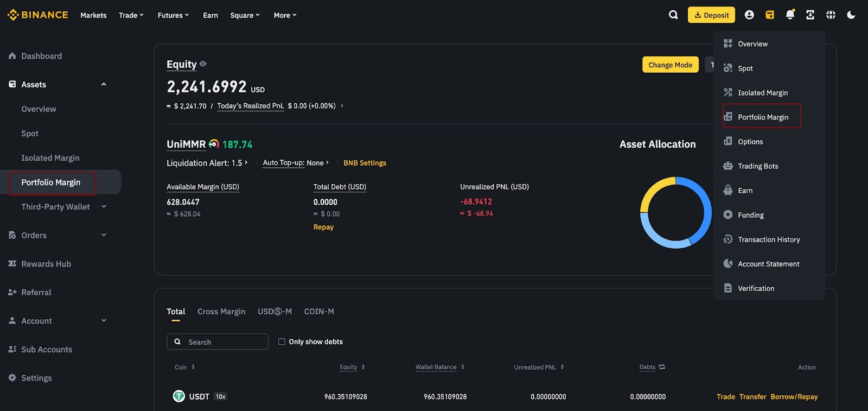Viewport: 868px width, 411px height.
Task: Collapse the Assets section in sidebar
Action: pos(104,84)
